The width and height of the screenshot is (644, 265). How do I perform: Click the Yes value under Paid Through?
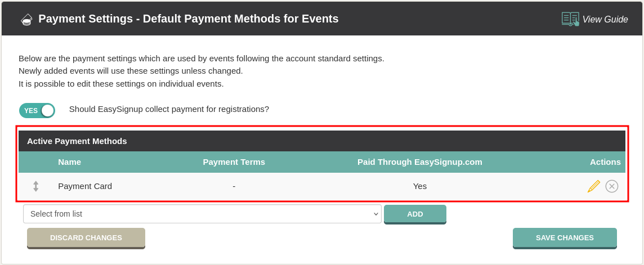(420, 186)
